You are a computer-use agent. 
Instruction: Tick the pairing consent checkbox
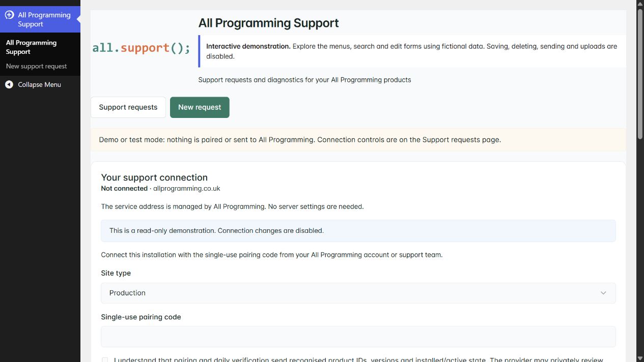105,360
